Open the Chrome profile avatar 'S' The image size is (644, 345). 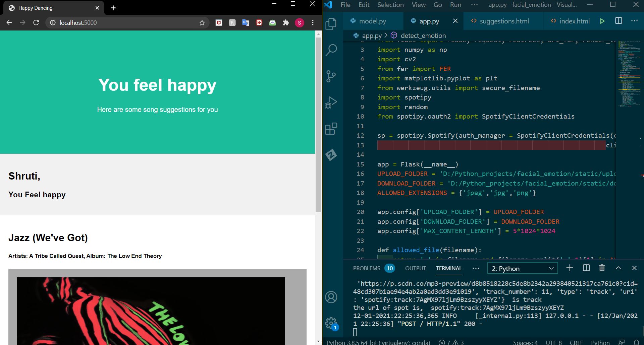(x=300, y=22)
